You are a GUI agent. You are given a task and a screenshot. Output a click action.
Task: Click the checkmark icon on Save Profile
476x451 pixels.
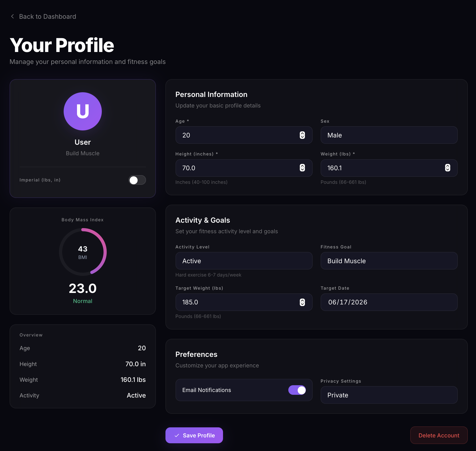point(177,435)
